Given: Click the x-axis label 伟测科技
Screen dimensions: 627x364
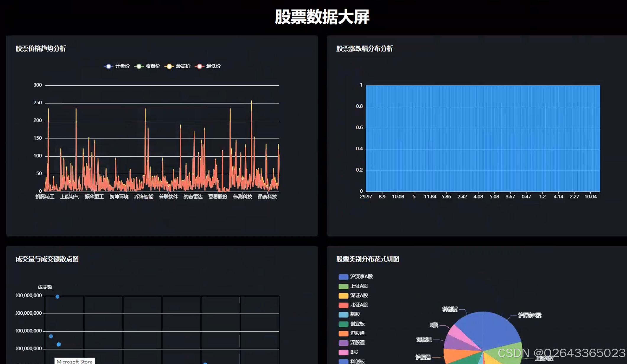Looking at the screenshot, I should click(x=242, y=197).
